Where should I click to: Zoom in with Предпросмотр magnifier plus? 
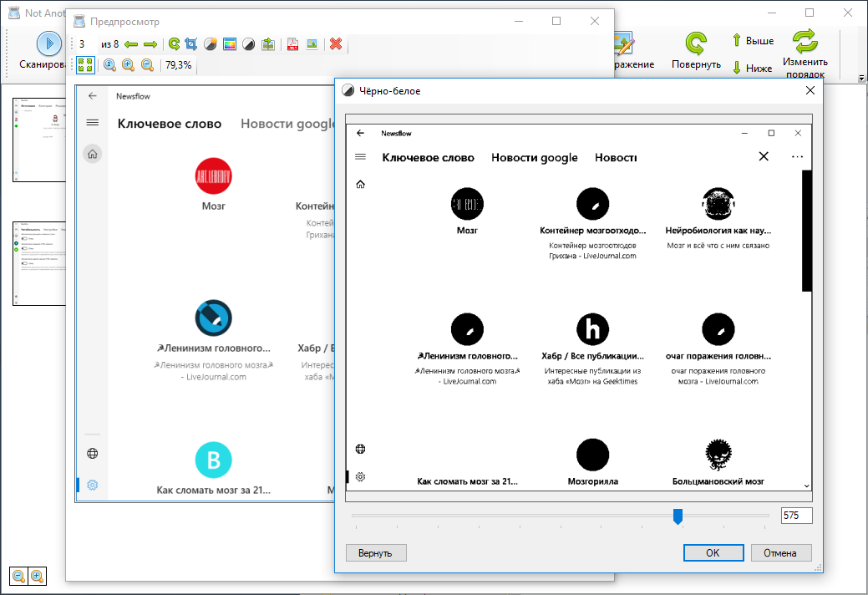pyautogui.click(x=129, y=65)
